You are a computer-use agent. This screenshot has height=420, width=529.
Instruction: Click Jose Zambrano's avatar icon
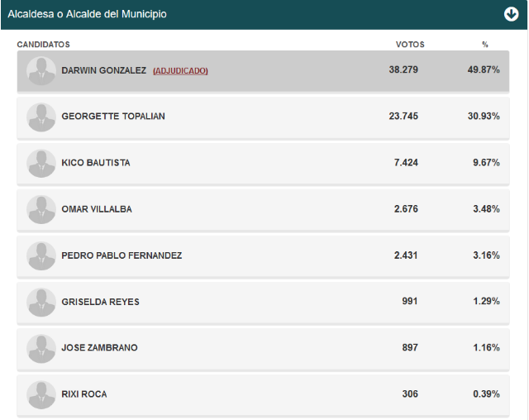pos(41,348)
